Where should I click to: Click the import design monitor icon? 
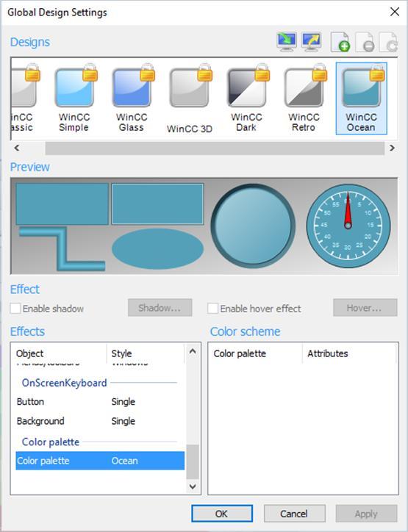pos(287,42)
